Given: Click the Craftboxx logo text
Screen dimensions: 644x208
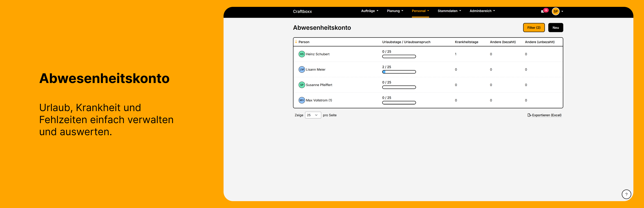Looking at the screenshot, I should (x=302, y=11).
